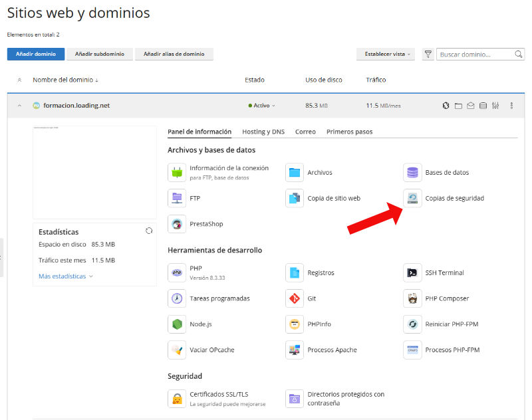This screenshot has height=420, width=532.
Task: Open the Procesos Apache icon
Action: 295,350
